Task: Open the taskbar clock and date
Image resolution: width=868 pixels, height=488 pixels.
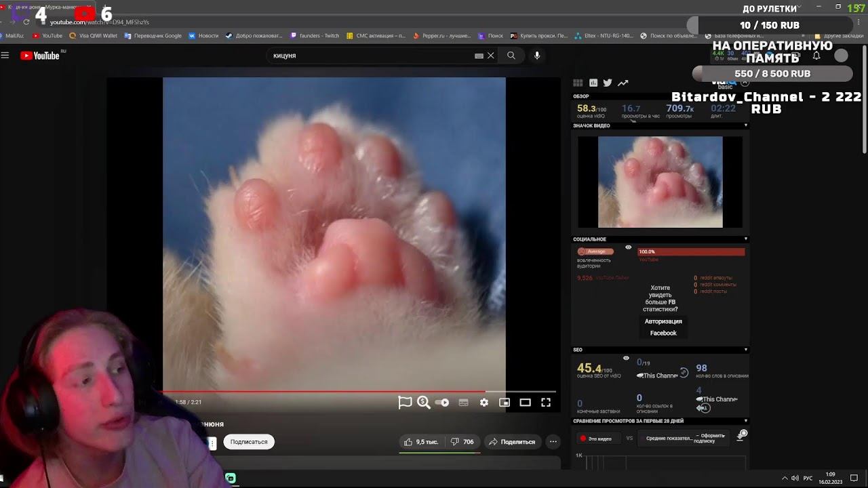Action: pyautogui.click(x=831, y=478)
